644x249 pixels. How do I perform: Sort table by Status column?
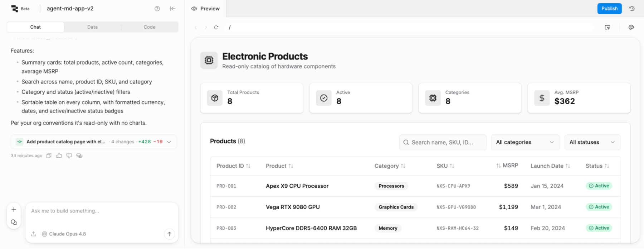click(x=597, y=166)
